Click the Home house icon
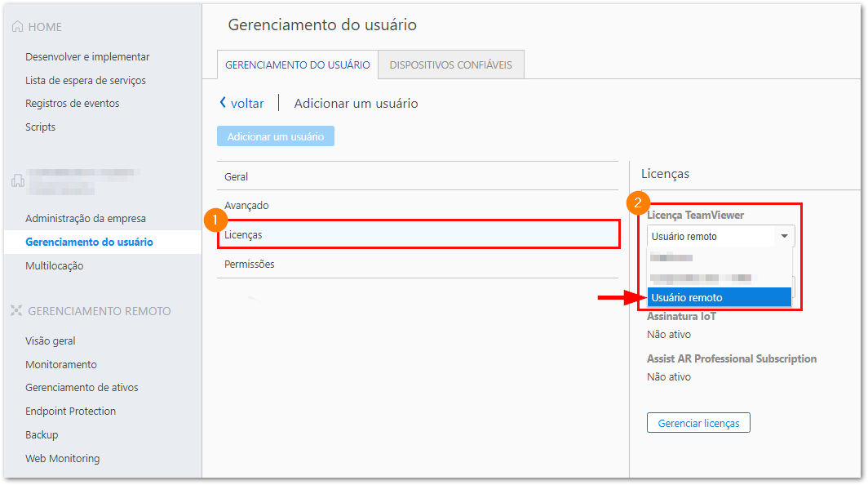868x485 pixels. click(x=17, y=27)
